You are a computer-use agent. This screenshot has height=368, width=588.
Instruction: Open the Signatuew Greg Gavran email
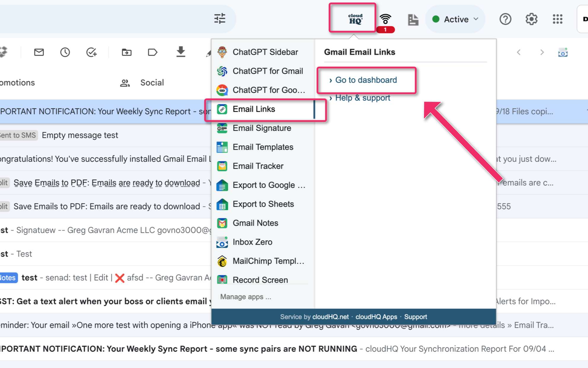106,230
